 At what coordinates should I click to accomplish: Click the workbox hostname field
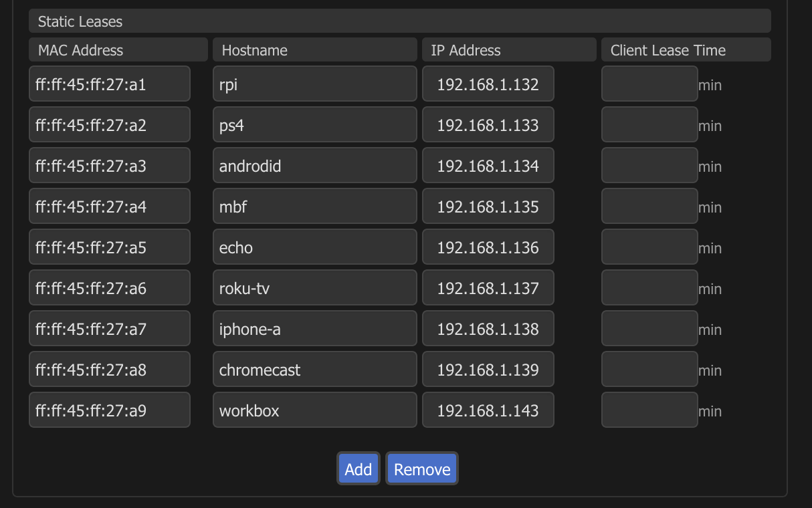(314, 410)
